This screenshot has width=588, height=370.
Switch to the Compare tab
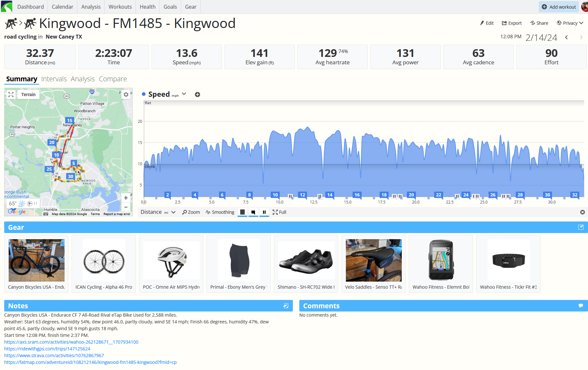pyautogui.click(x=113, y=79)
